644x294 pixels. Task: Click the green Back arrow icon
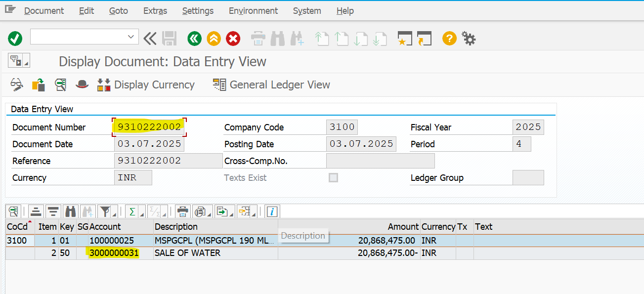click(x=194, y=38)
